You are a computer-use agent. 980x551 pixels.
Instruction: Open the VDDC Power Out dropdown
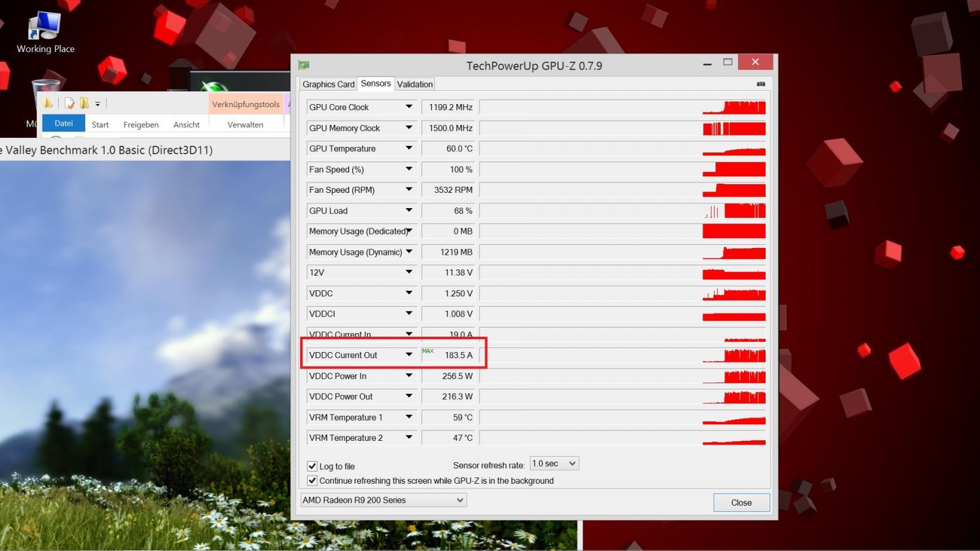tap(409, 397)
